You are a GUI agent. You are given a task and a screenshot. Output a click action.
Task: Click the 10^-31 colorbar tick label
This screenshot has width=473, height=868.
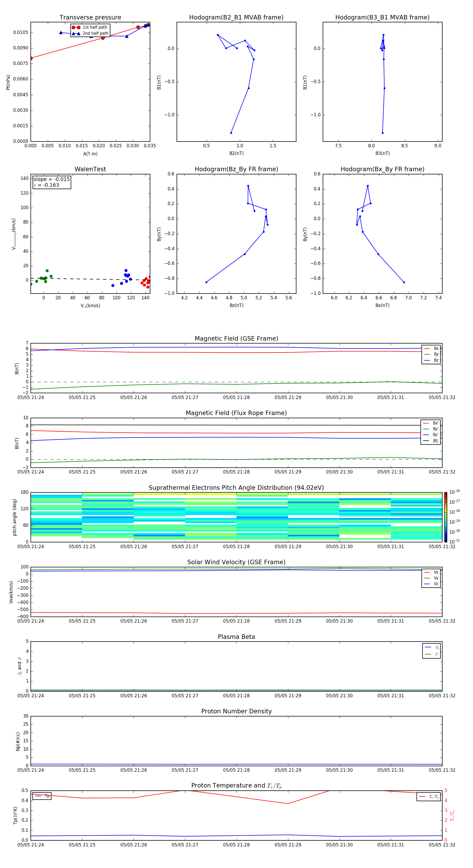(455, 542)
